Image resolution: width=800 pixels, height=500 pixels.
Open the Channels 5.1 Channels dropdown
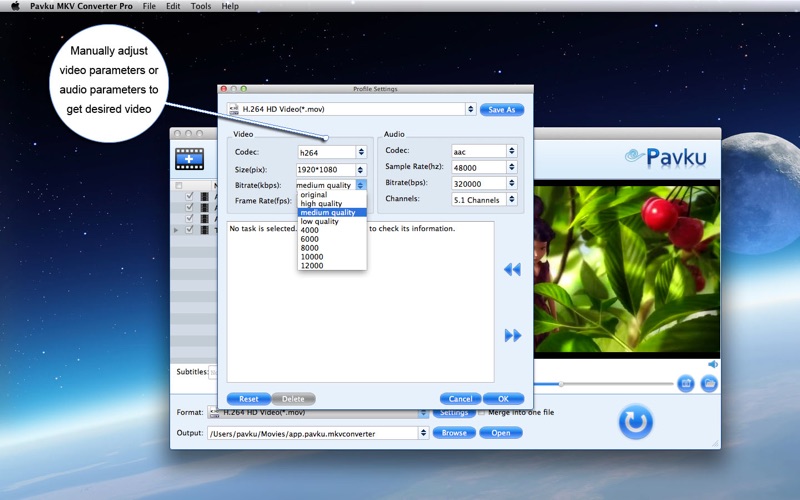point(484,199)
